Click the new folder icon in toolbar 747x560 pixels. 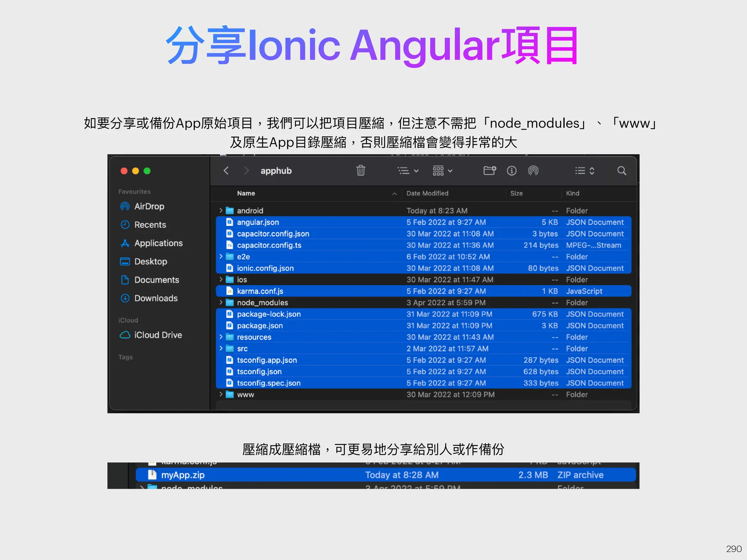tap(490, 170)
